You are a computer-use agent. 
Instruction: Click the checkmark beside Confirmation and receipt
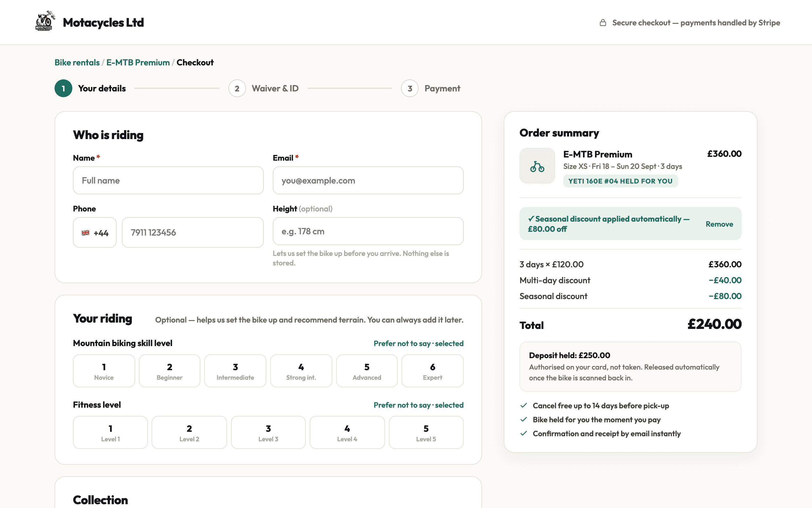click(x=523, y=433)
